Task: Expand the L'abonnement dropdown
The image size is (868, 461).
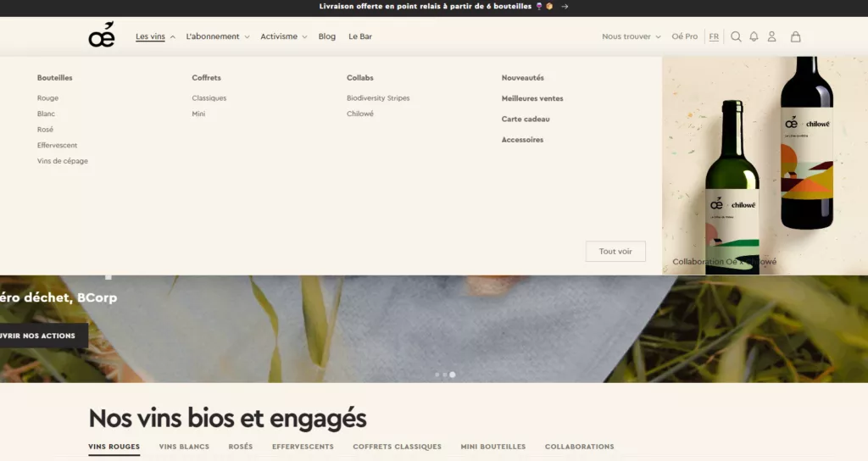Action: (218, 36)
